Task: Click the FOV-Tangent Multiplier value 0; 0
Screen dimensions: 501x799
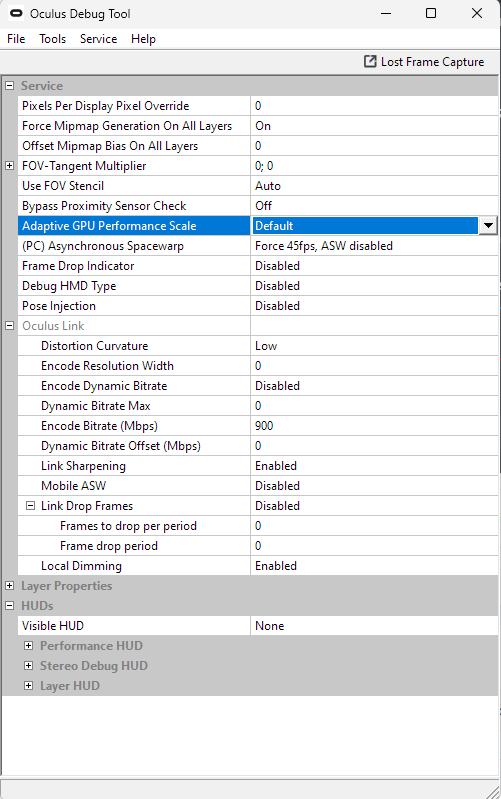Action: coord(374,166)
